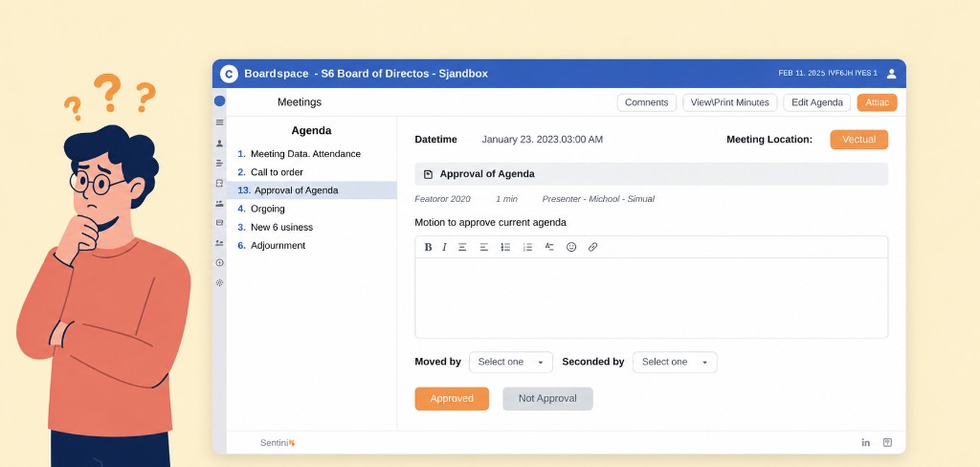Click the Vectual meeting location button
Screen dimensions: 980x467
click(858, 140)
